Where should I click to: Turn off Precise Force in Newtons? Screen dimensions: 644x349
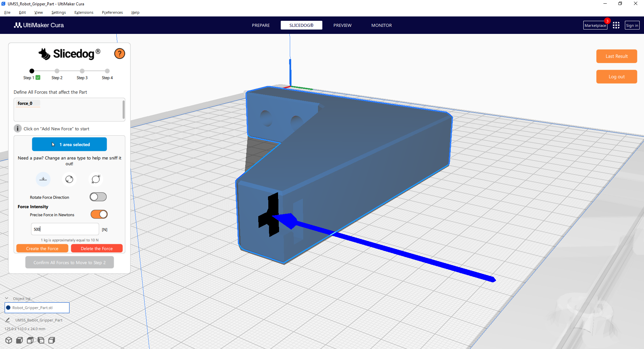tap(99, 214)
